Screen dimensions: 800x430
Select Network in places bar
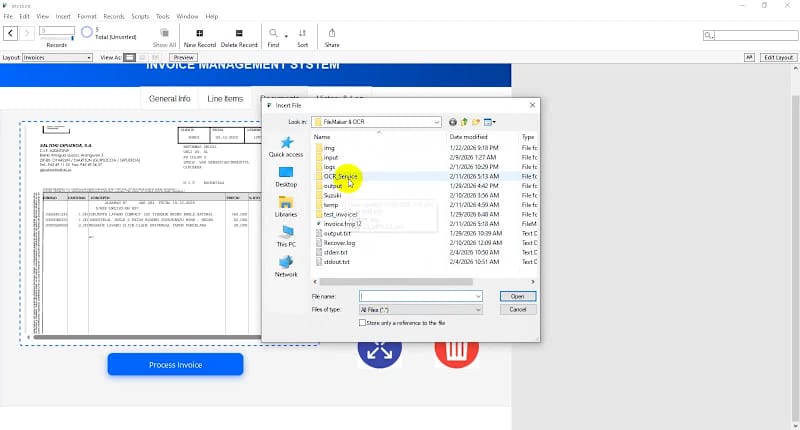(286, 267)
